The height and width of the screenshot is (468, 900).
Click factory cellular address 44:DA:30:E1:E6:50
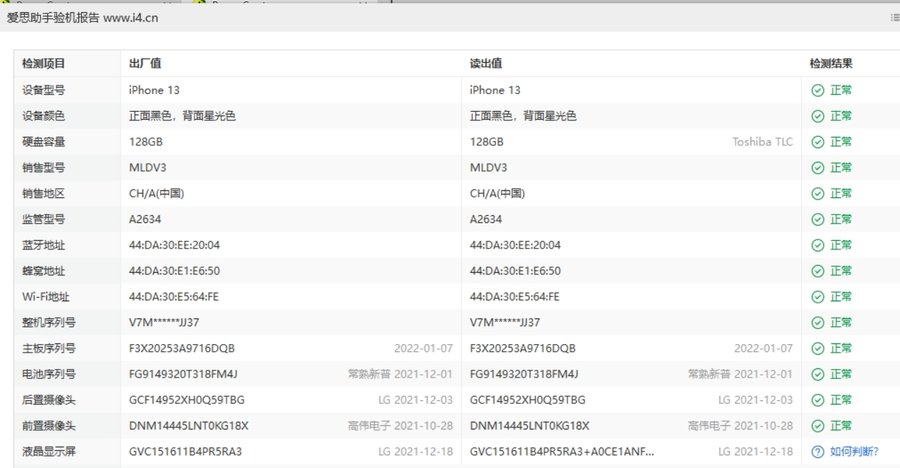(x=174, y=271)
